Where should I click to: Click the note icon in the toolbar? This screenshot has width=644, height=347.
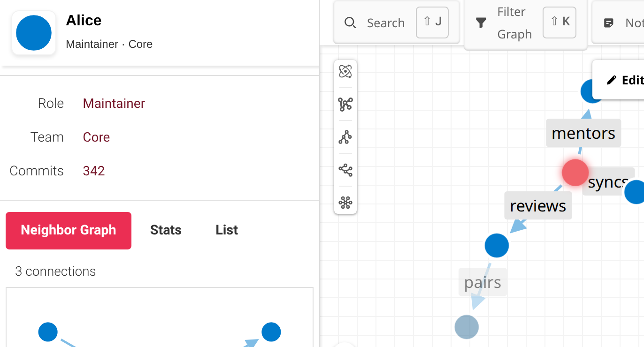tap(608, 23)
